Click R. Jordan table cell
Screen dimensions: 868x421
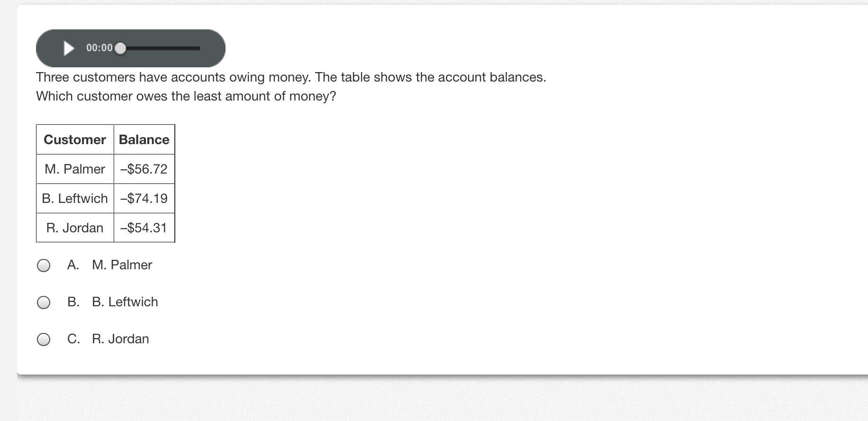(75, 228)
